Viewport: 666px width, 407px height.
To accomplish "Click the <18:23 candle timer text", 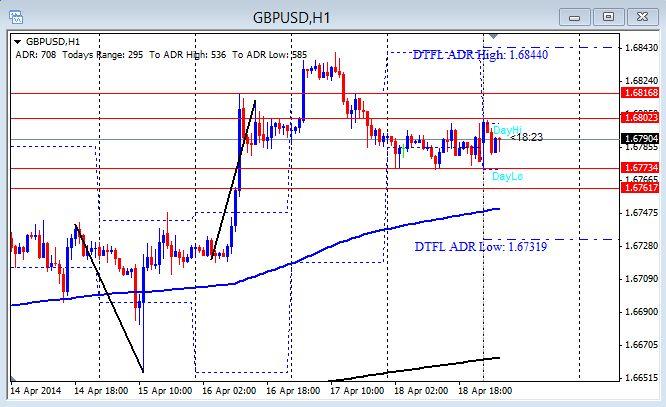I will click(x=526, y=137).
